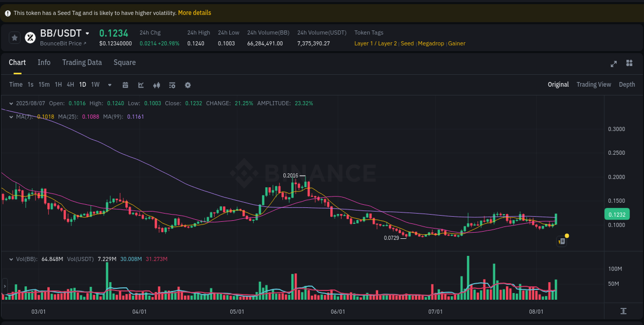Switch the interval to 4H
This screenshot has height=325, width=644.
pos(70,84)
